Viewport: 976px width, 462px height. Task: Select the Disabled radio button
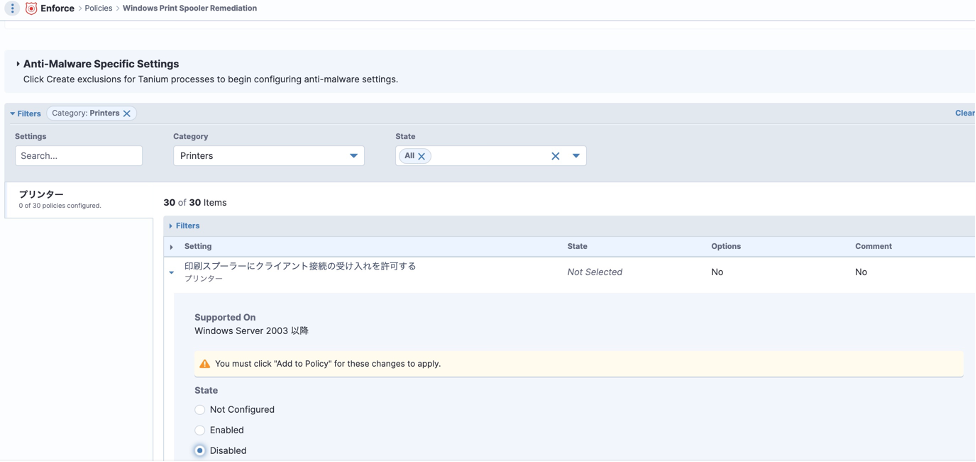point(200,451)
